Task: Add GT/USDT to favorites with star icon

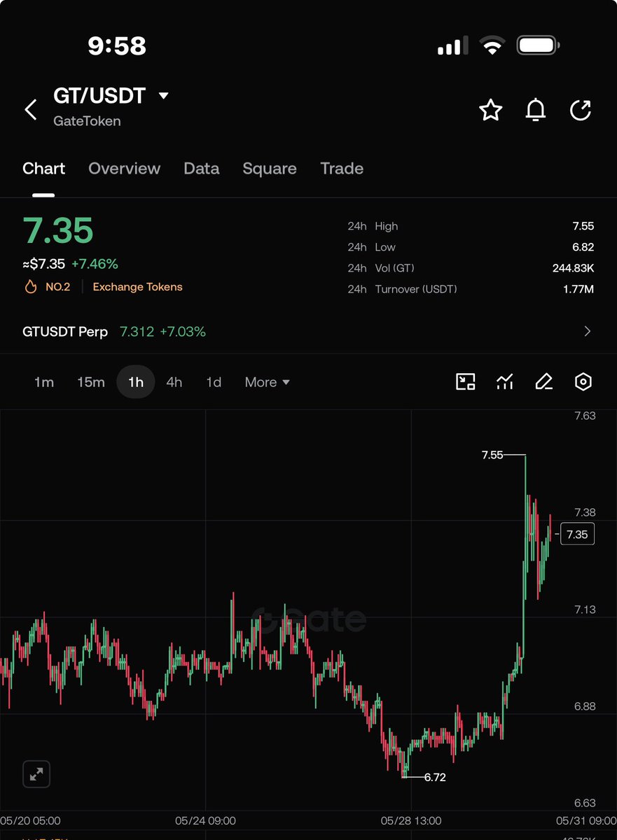Action: [x=491, y=110]
